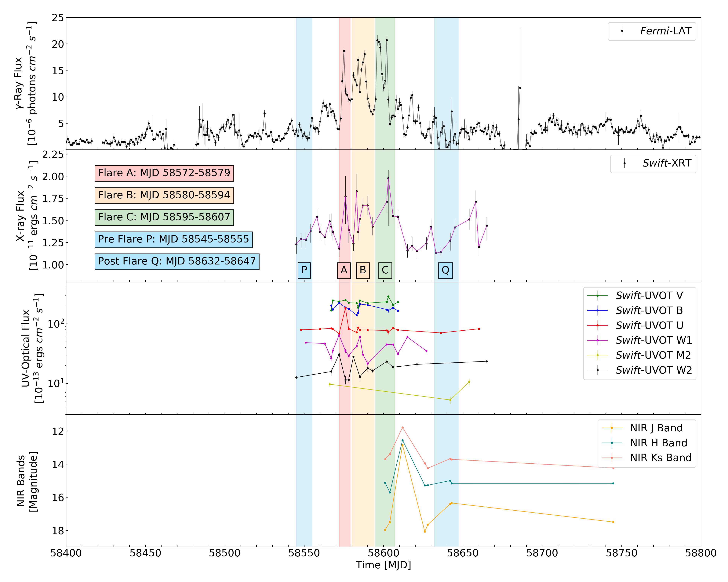Click the blue Swift-UVOT B legend line
728x582 pixels.
[x=597, y=310]
